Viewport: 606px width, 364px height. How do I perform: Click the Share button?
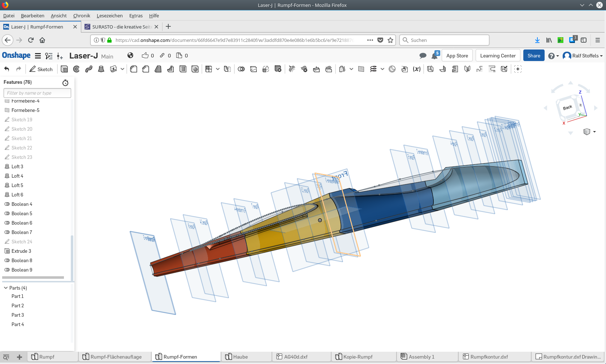click(x=533, y=56)
